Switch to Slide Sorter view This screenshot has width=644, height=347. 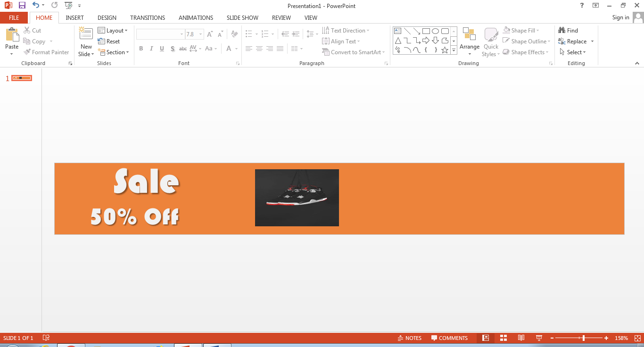pyautogui.click(x=503, y=338)
